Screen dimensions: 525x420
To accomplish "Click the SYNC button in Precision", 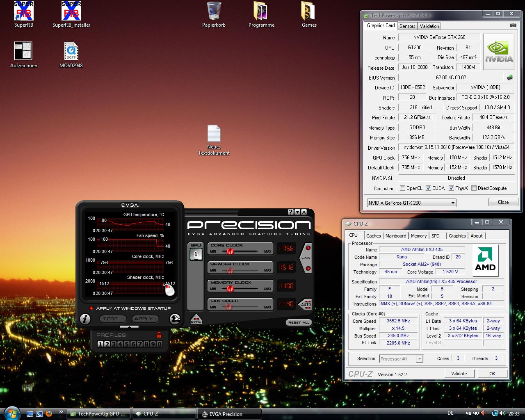I will tap(196, 319).
